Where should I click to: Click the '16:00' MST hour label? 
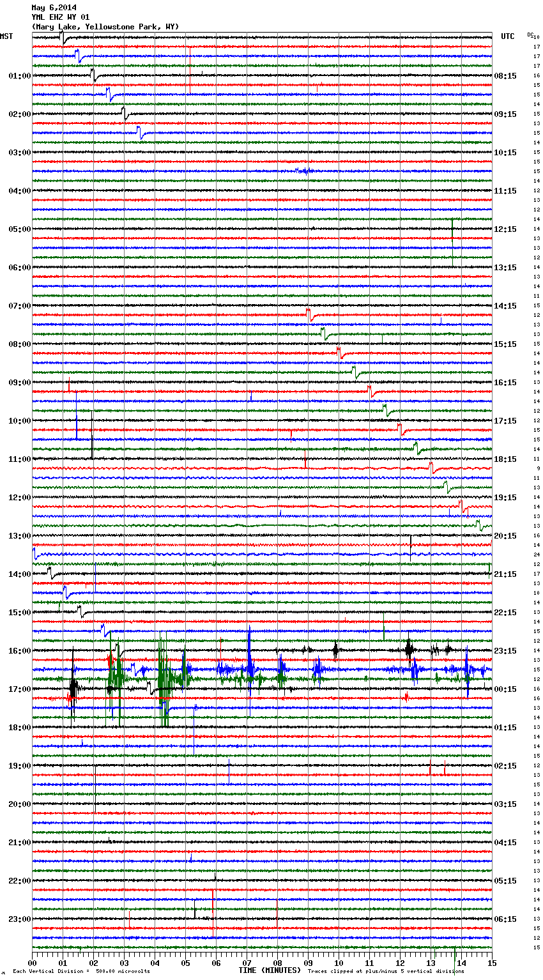pyautogui.click(x=19, y=651)
